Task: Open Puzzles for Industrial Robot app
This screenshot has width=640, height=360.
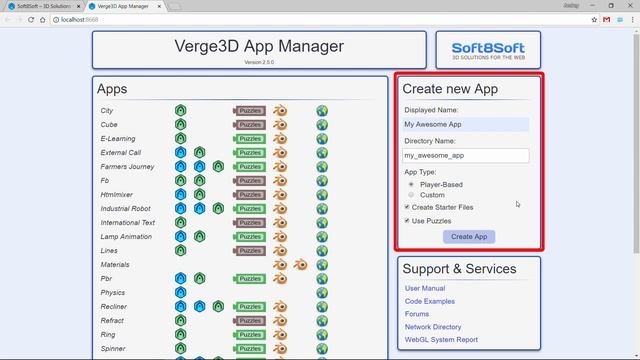Action: pos(249,209)
